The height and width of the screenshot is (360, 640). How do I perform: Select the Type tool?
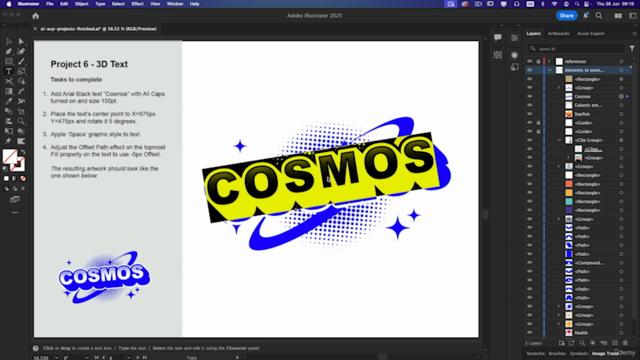click(9, 71)
